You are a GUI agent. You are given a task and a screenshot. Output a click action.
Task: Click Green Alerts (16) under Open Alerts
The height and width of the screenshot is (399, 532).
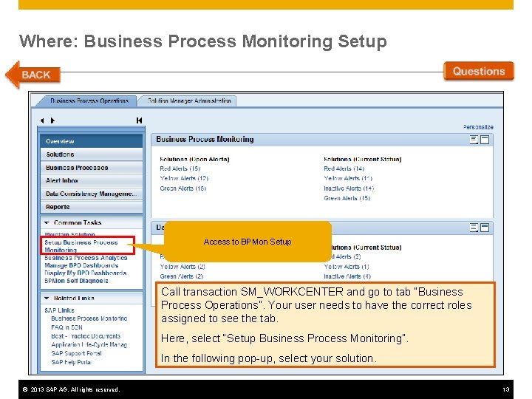coord(183,188)
